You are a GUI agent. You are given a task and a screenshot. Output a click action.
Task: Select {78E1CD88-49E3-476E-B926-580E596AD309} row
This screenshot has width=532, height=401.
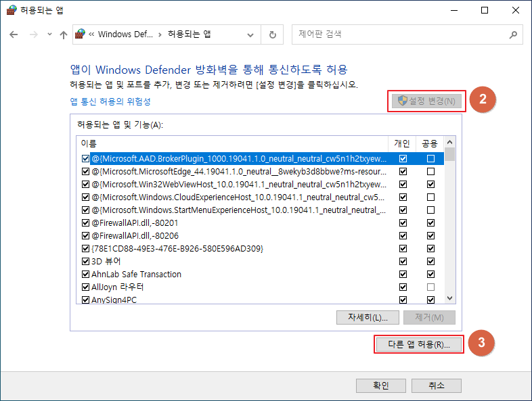[x=177, y=249]
